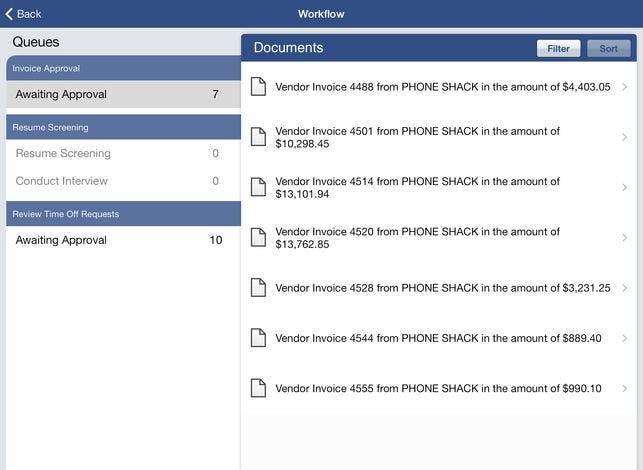
Task: Open Vendor Invoice 4555 for $990.10
Action: (439, 388)
